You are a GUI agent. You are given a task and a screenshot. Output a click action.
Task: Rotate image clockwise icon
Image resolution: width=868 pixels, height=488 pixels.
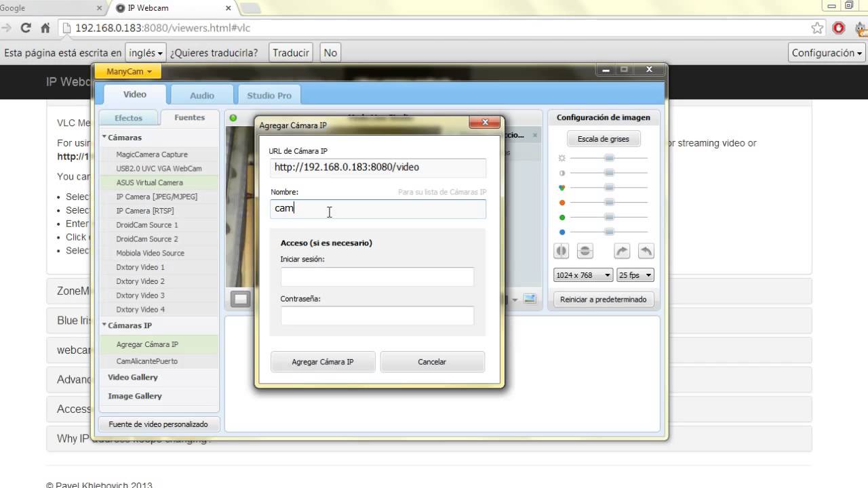click(622, 251)
